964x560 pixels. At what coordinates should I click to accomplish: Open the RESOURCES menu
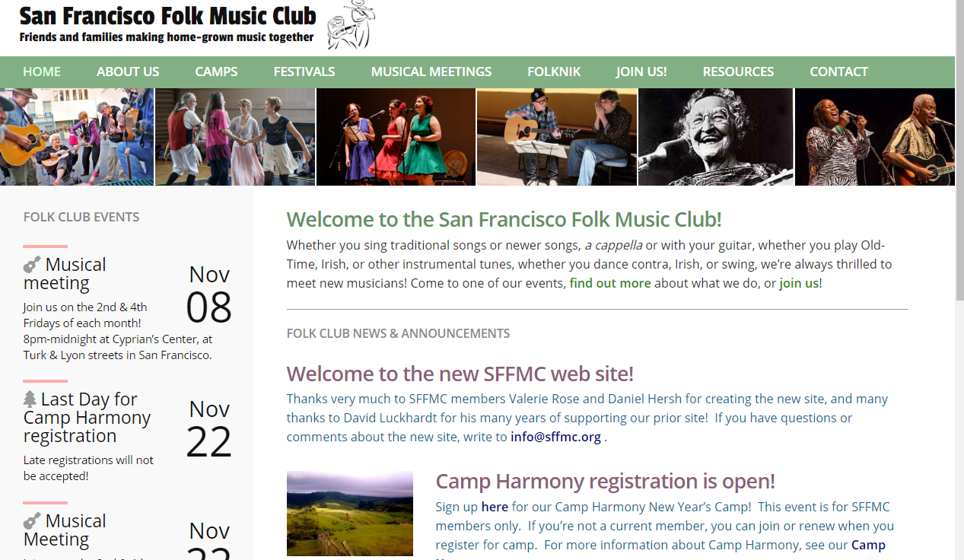point(738,72)
